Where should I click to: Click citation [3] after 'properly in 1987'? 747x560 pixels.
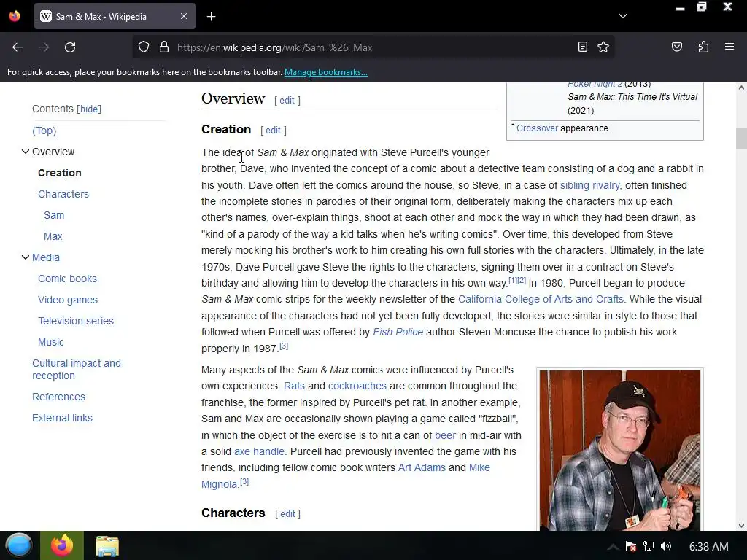point(284,346)
